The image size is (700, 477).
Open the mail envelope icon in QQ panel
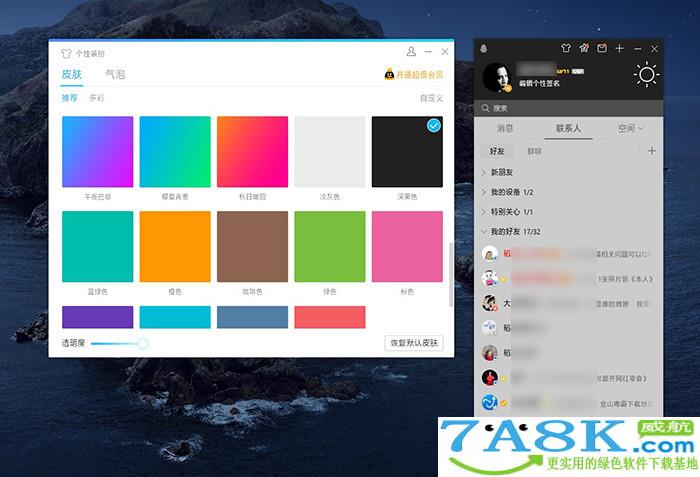click(x=602, y=48)
